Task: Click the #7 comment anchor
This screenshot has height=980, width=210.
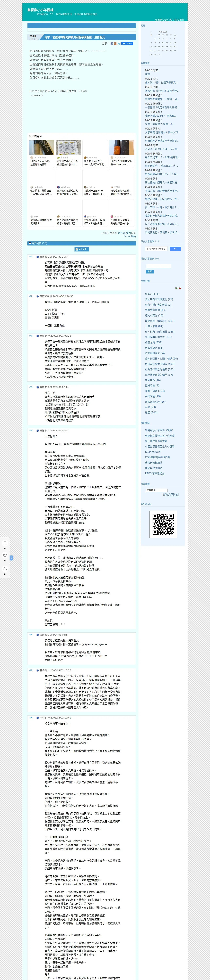Action: (31, 670)
